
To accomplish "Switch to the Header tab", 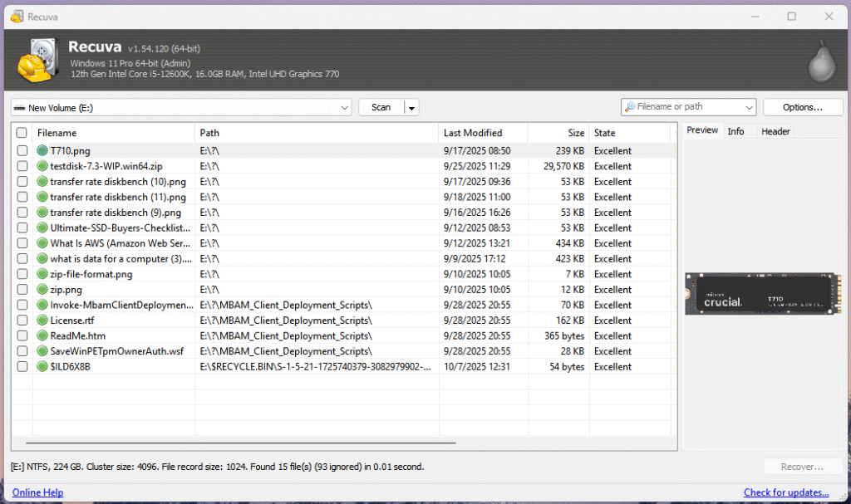I will click(x=775, y=131).
